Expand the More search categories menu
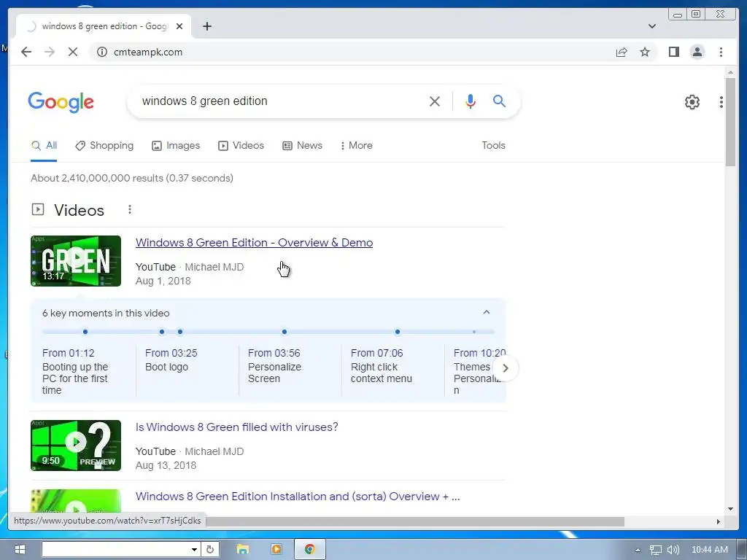This screenshot has width=747, height=560. point(356,145)
